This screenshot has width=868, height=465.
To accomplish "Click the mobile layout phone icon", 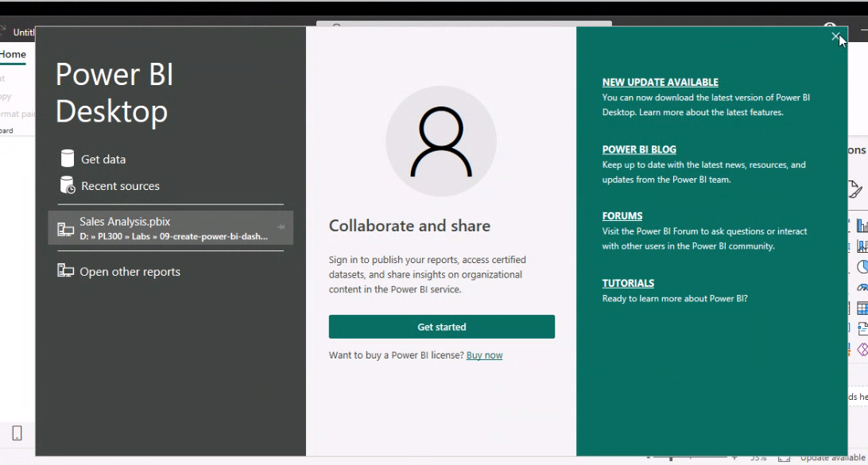I will click(x=17, y=433).
